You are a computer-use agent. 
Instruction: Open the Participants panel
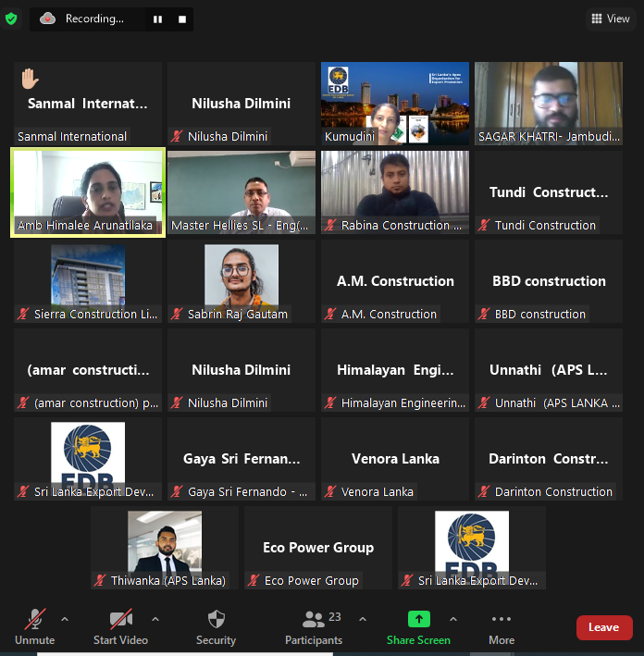point(314,626)
